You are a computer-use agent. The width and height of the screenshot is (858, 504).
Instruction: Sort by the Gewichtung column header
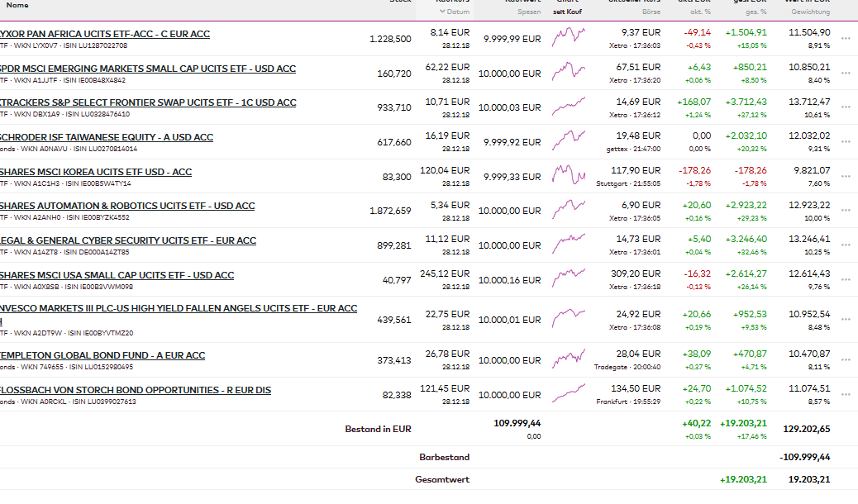[x=810, y=12]
